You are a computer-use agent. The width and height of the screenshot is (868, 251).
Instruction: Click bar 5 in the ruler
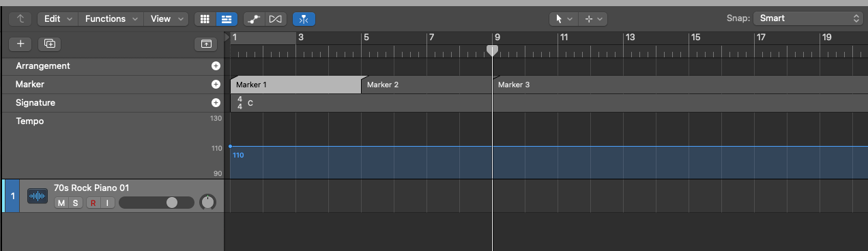point(366,38)
